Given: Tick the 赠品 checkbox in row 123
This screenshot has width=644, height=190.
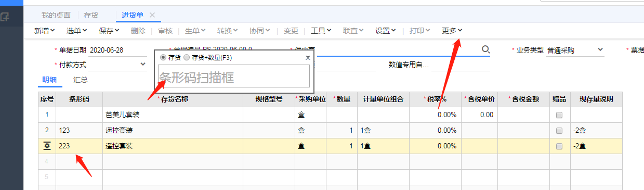Looking at the screenshot, I should point(559,131).
